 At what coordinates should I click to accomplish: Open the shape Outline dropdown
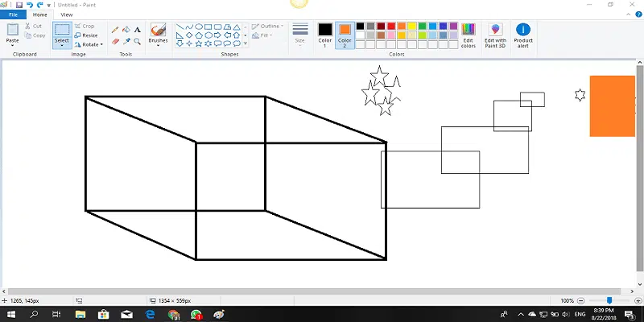pyautogui.click(x=271, y=26)
